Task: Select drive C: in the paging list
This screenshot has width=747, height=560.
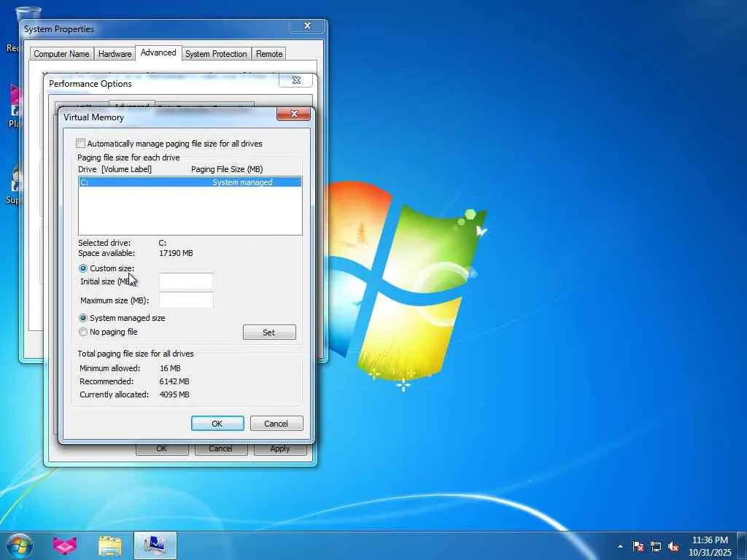Action: pyautogui.click(x=190, y=182)
